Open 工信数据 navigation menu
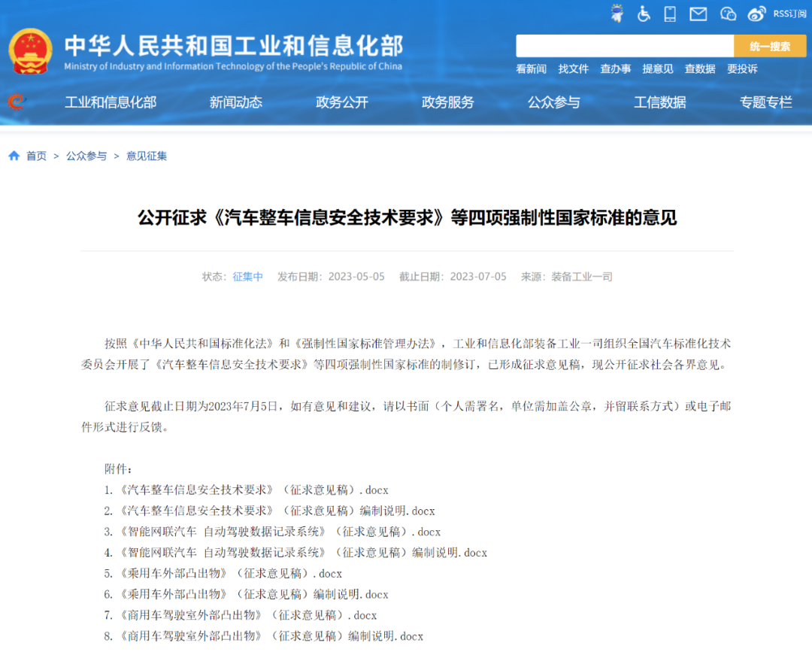This screenshot has width=812, height=655. pos(660,102)
